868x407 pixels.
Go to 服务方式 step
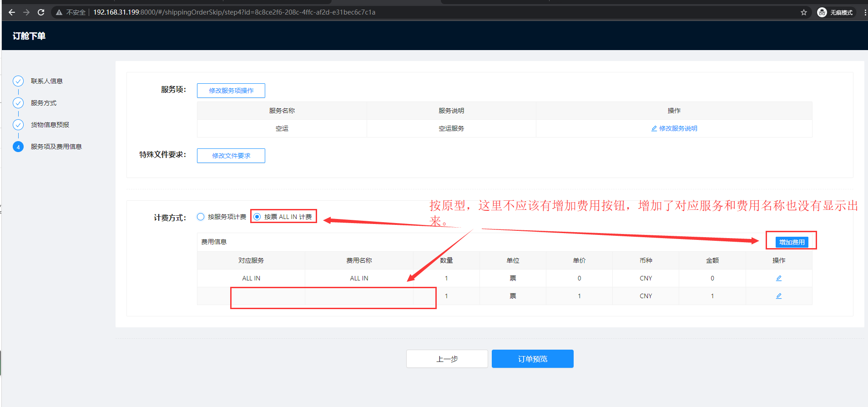(x=44, y=103)
